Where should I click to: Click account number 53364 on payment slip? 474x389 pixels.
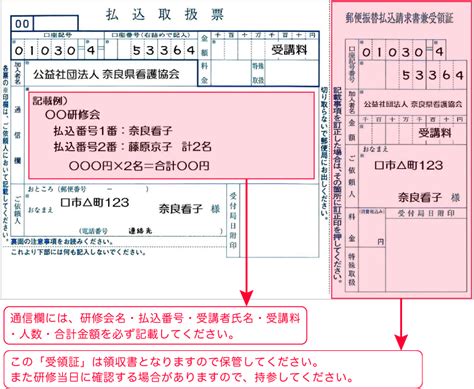pyautogui.click(x=164, y=51)
